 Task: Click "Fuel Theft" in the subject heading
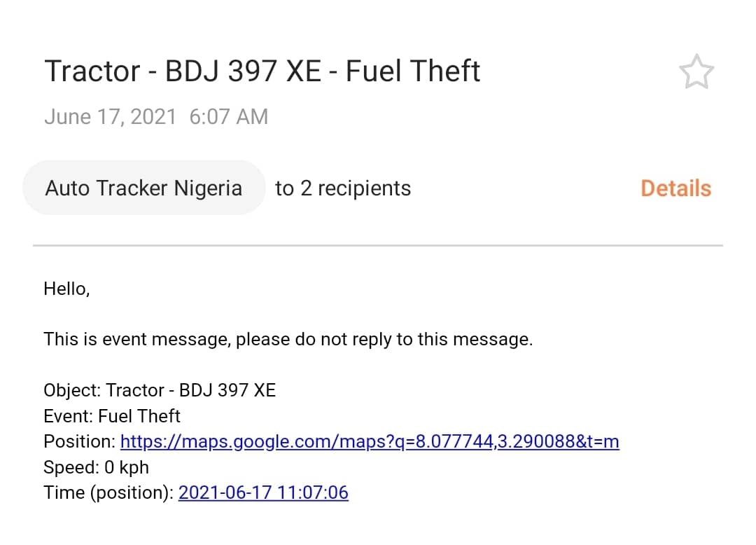point(413,71)
